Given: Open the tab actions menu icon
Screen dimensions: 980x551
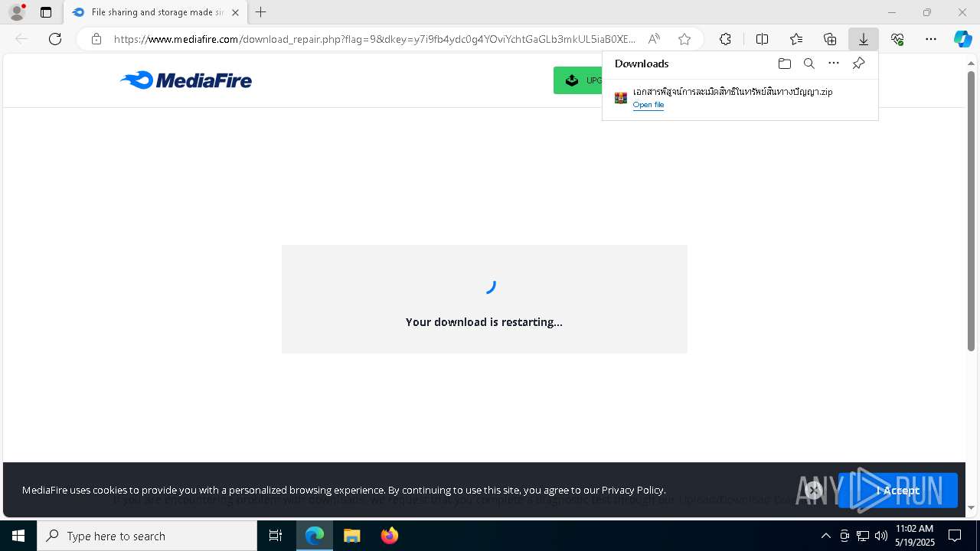Looking at the screenshot, I should 46,12.
